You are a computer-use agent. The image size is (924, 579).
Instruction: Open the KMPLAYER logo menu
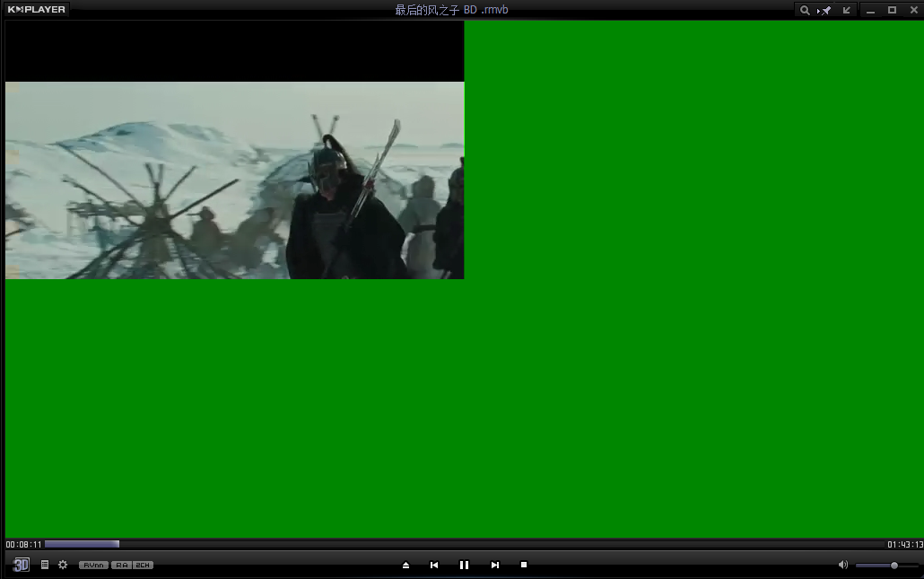click(x=36, y=9)
